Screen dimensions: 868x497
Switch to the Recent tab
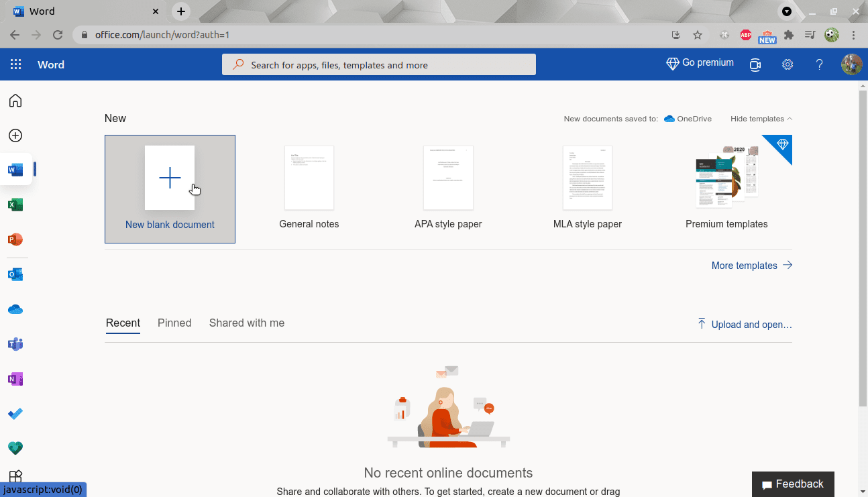tap(123, 323)
